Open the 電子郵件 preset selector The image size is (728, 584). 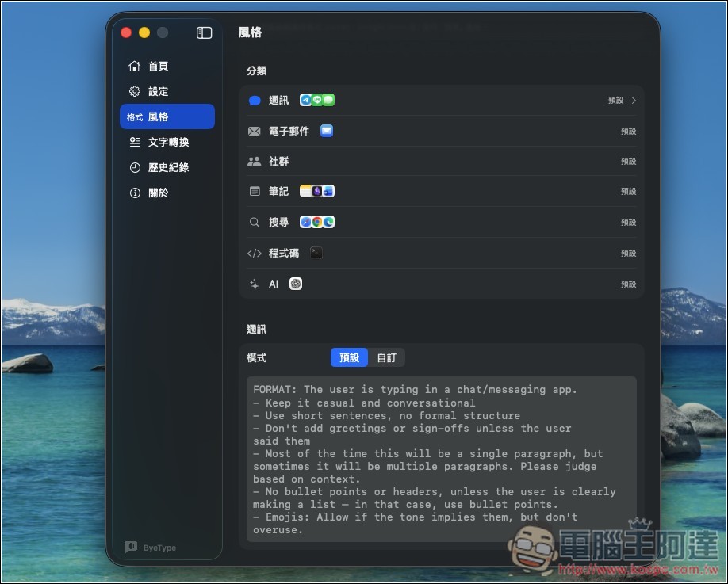(627, 131)
